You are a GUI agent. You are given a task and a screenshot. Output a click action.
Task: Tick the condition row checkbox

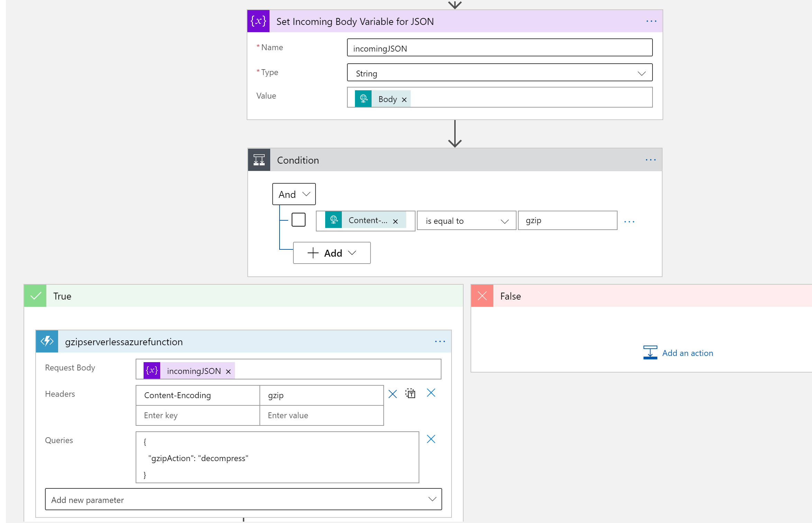tap(299, 220)
